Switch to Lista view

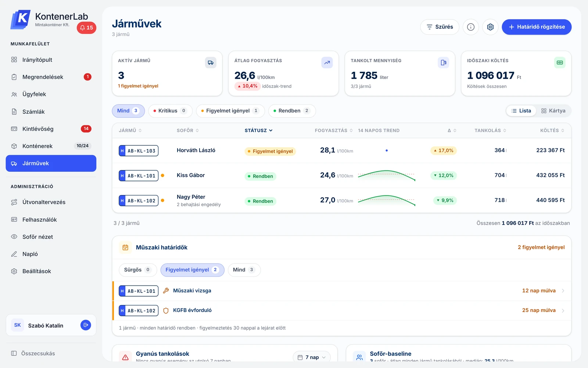521,111
